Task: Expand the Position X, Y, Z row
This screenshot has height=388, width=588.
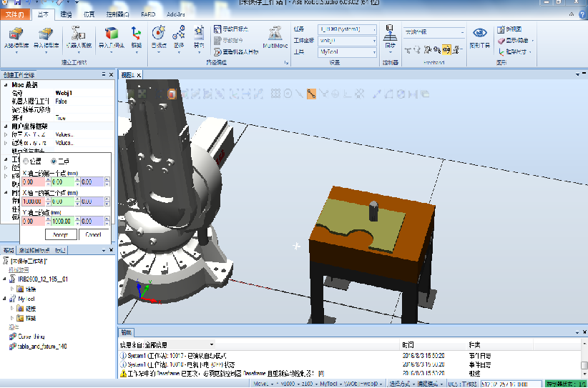Action: coord(6,134)
